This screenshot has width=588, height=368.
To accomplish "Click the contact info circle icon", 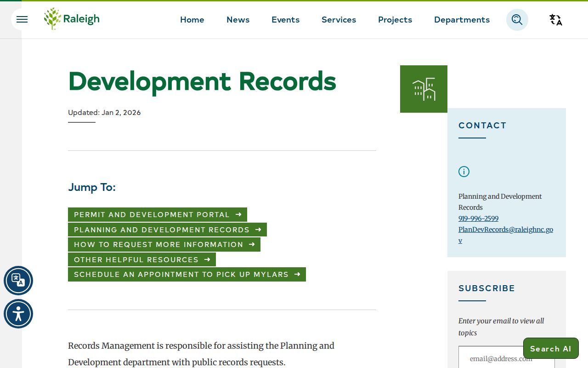I will (x=464, y=172).
